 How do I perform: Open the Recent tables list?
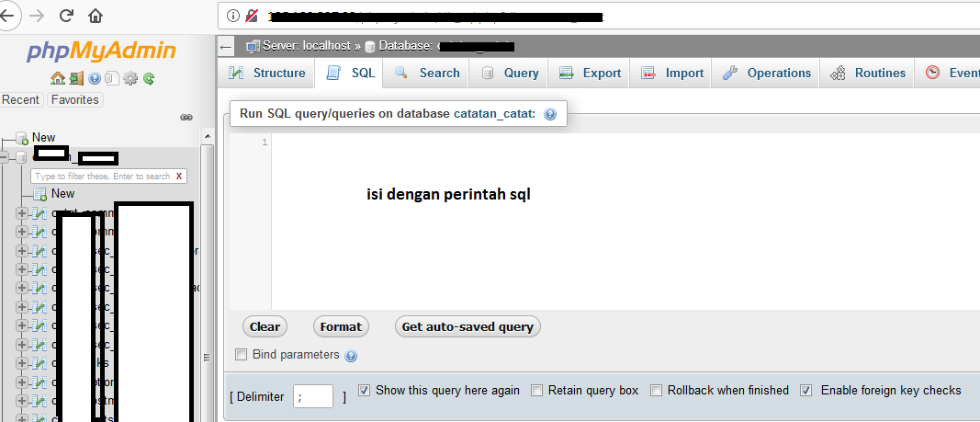click(21, 99)
